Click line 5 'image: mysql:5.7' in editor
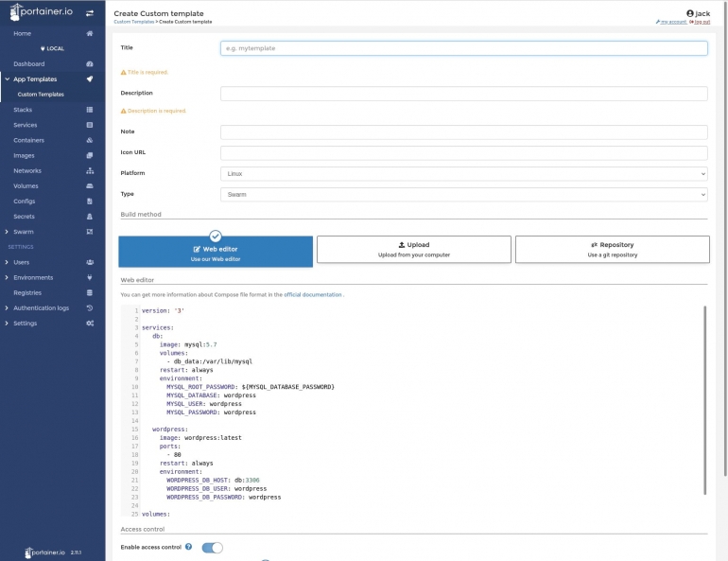728x561 pixels. coord(188,344)
